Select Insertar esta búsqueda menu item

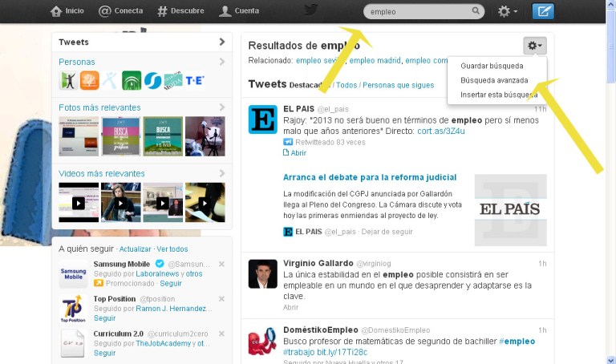pos(499,95)
